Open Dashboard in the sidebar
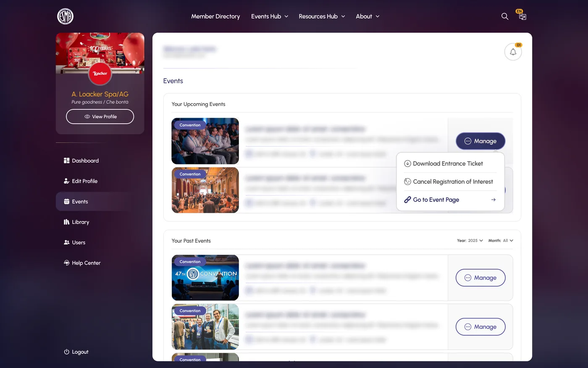The image size is (588, 368). [x=85, y=161]
